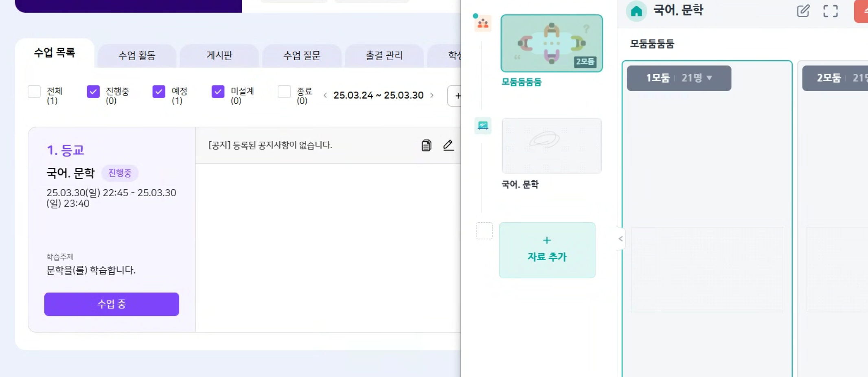Edit the notice with the pencil icon
868x377 pixels.
pos(448,145)
